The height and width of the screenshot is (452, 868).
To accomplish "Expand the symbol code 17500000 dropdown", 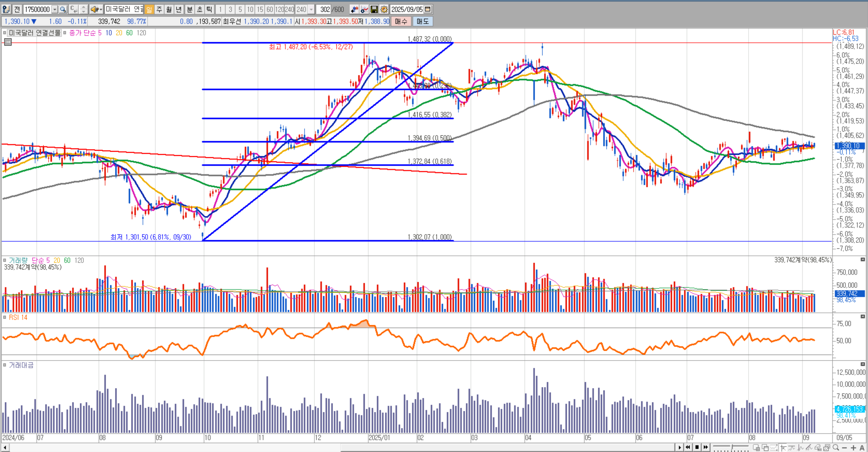I will pyautogui.click(x=55, y=9).
